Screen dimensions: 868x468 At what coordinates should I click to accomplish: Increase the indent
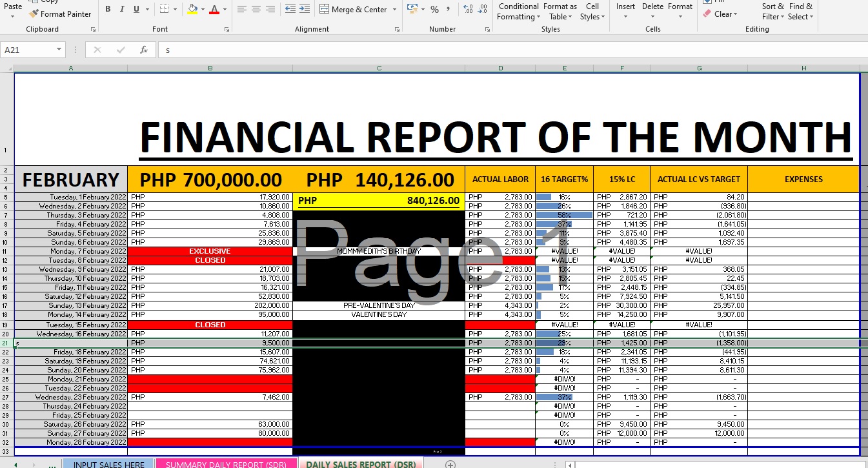pyautogui.click(x=305, y=9)
